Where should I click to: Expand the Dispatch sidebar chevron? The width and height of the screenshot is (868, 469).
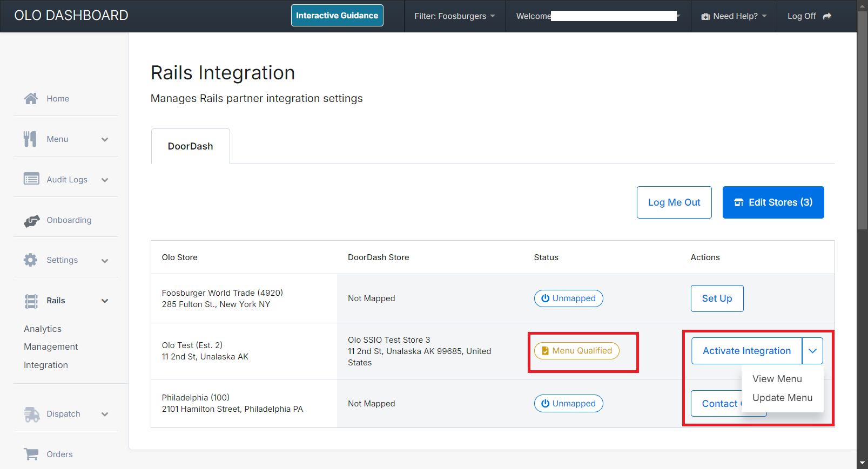coord(105,414)
